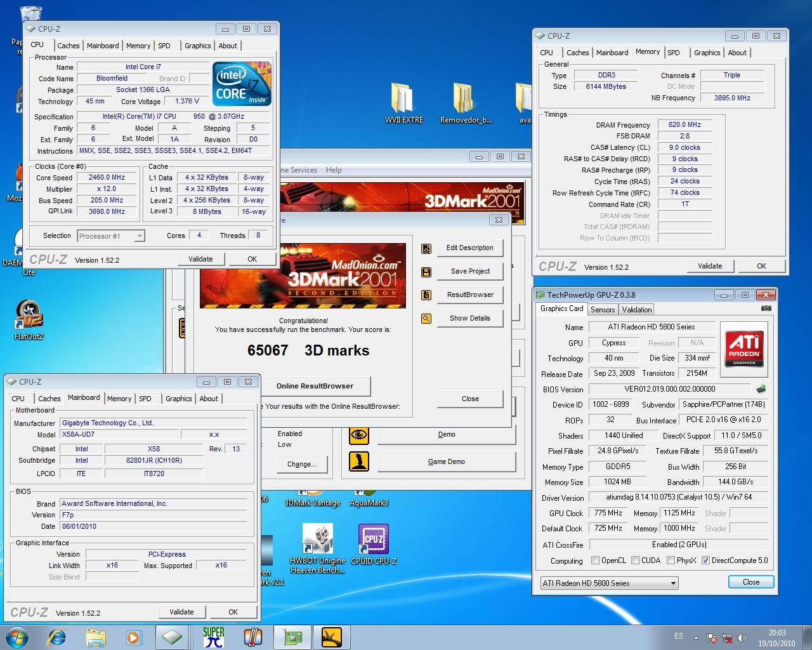Click the Game Demo button
Image resolution: width=812 pixels, height=650 pixels.
click(x=447, y=461)
